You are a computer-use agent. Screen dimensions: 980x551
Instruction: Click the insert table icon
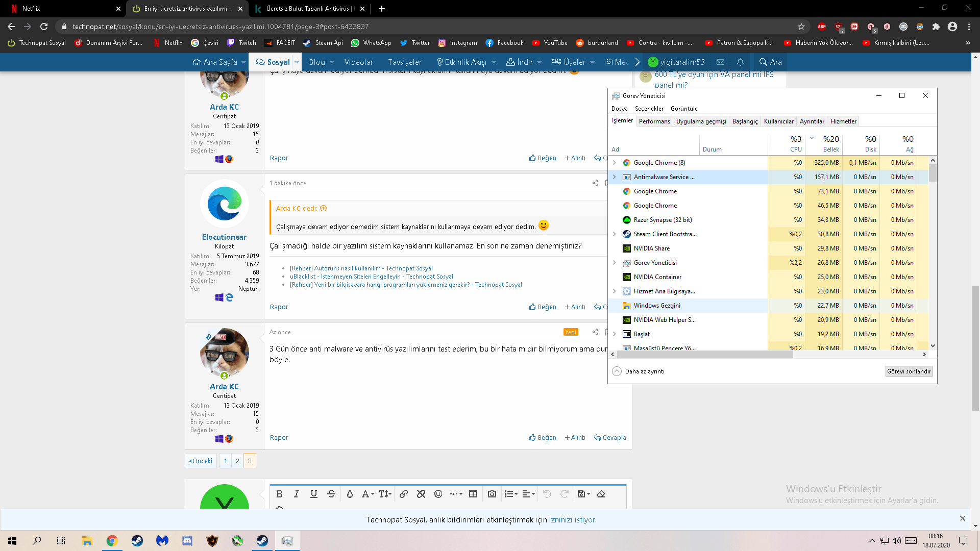point(473,494)
